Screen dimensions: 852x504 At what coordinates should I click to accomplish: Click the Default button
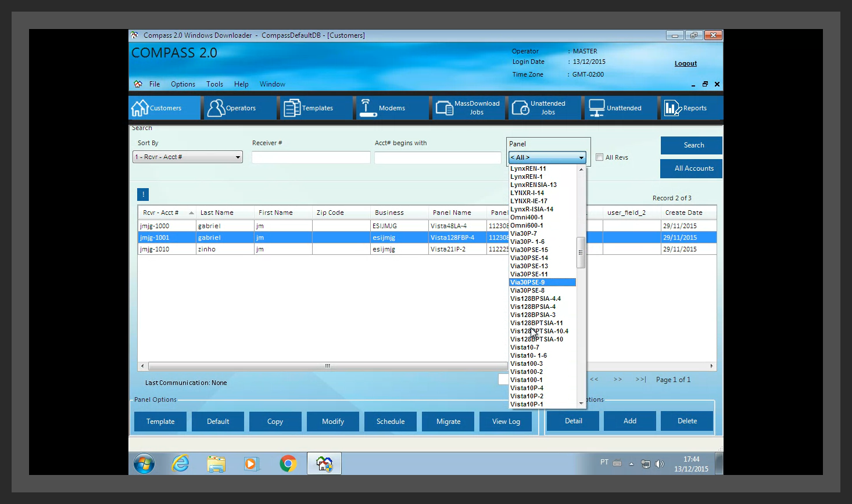[x=218, y=422]
